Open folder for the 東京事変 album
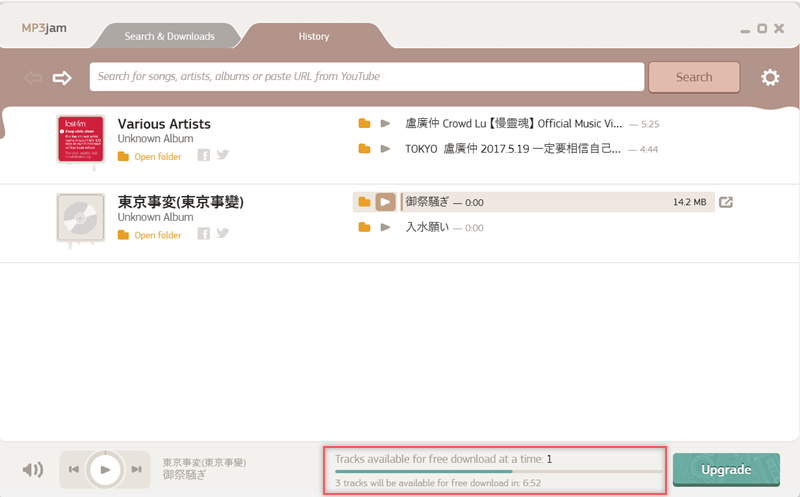Viewport: 800px width, 497px height. tap(149, 235)
